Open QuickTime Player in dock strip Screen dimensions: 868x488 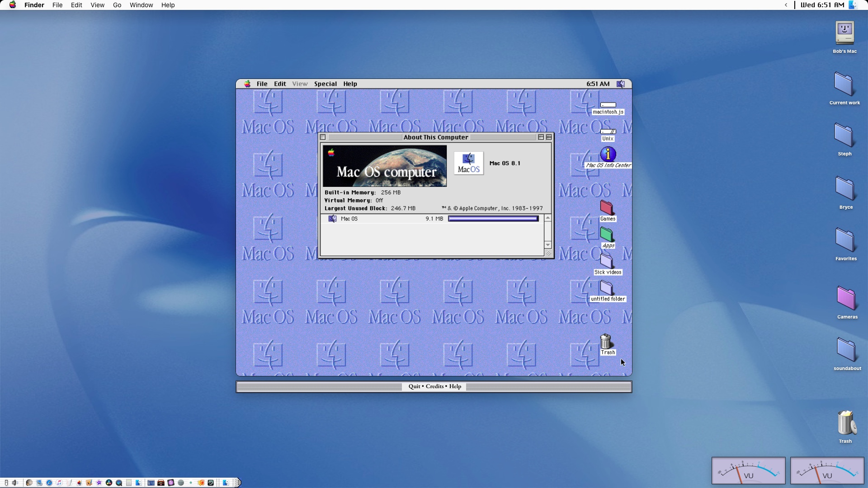coord(119,483)
